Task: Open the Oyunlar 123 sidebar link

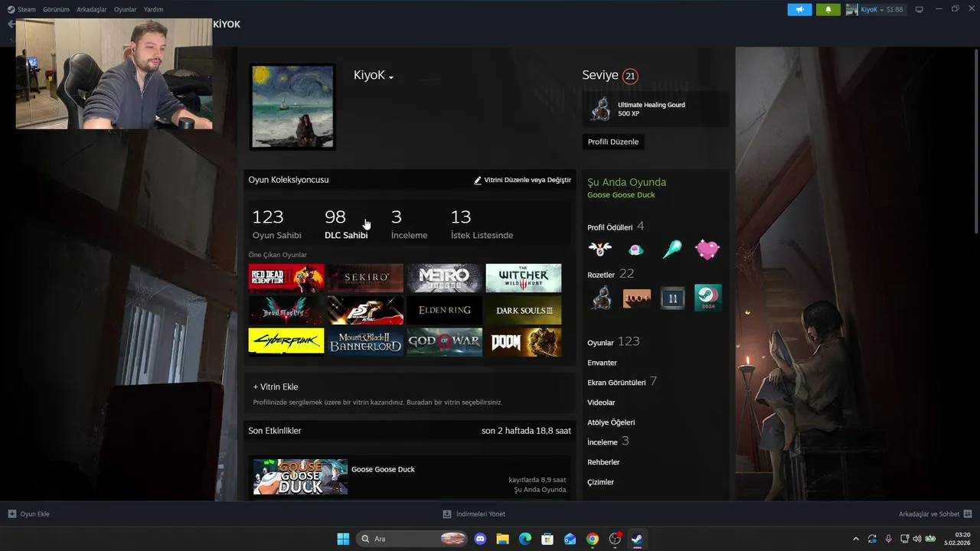Action: 613,342
